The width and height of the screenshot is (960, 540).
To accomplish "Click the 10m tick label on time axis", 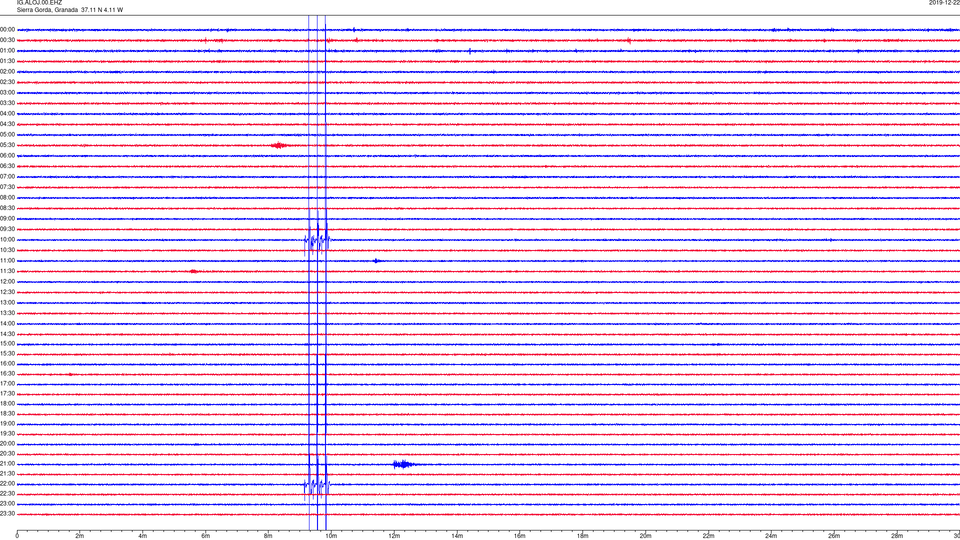I will (x=331, y=536).
